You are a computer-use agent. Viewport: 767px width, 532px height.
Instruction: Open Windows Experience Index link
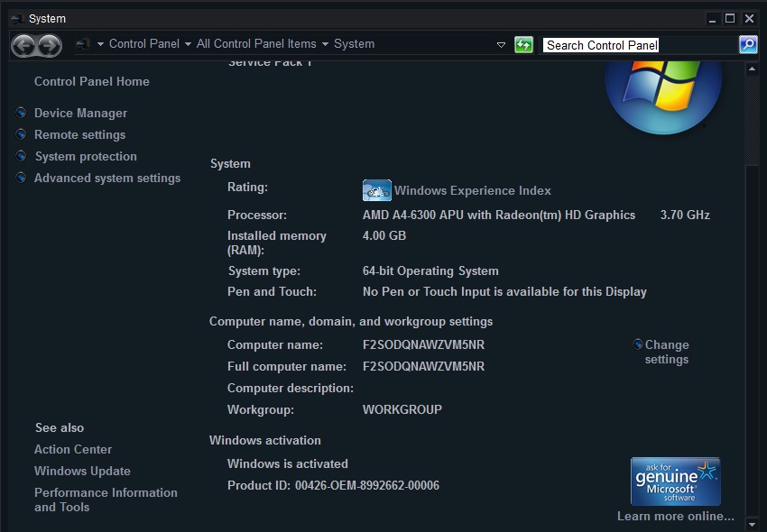tap(473, 190)
